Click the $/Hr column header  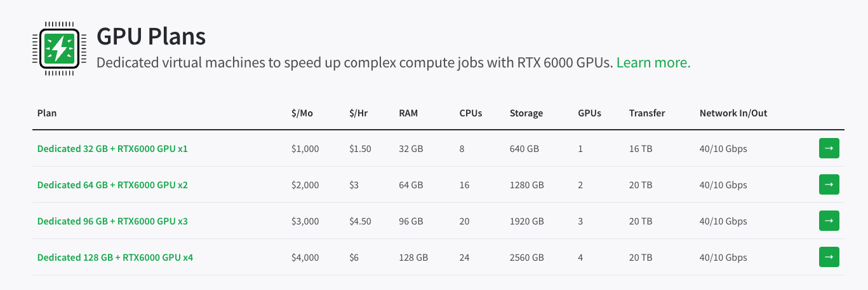coord(359,113)
